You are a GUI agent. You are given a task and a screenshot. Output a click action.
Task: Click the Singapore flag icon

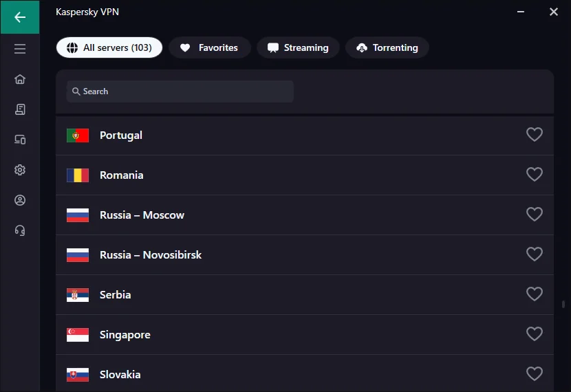pos(78,335)
